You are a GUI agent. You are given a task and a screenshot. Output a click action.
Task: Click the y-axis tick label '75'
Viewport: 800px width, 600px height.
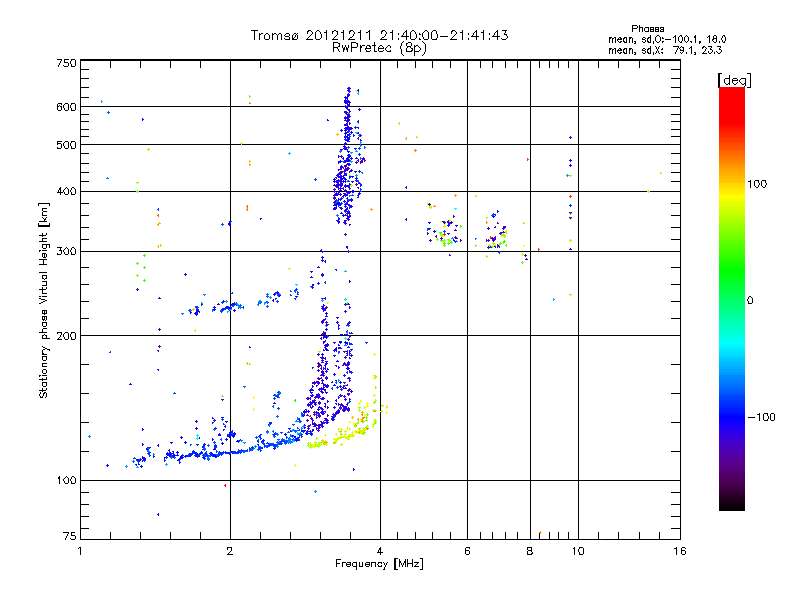pos(70,536)
